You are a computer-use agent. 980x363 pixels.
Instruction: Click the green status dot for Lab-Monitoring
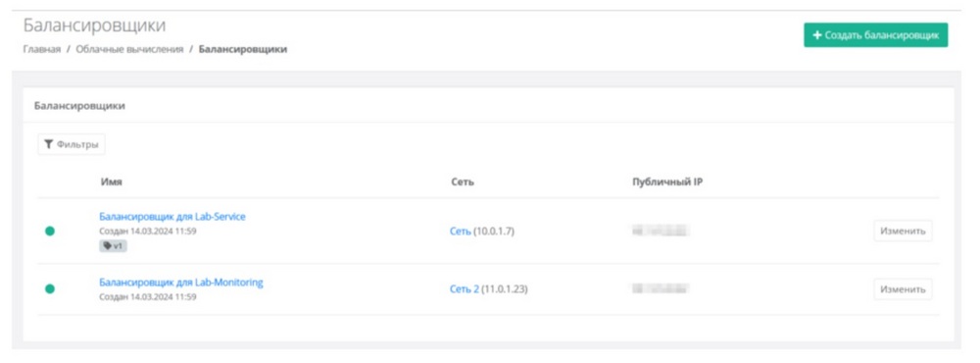point(50,289)
